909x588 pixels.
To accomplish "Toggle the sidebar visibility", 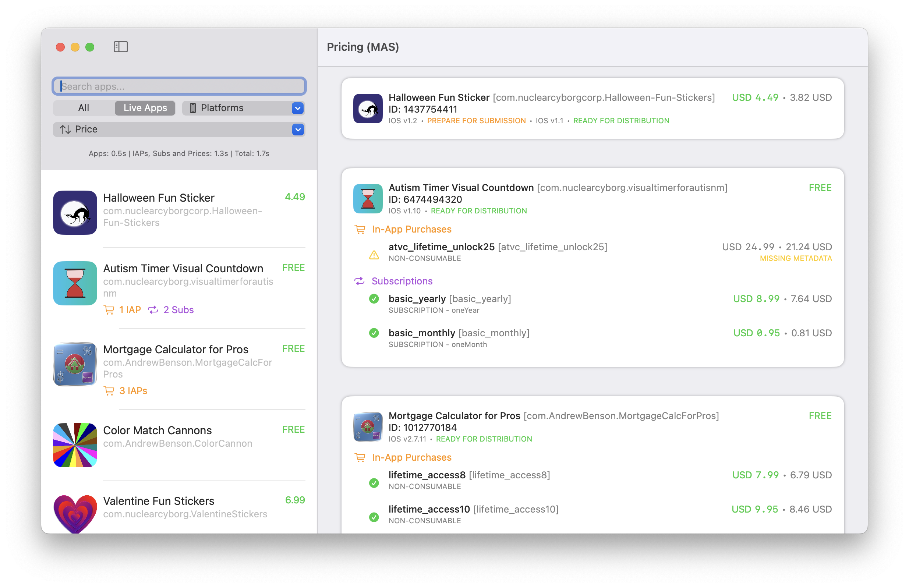I will [120, 47].
